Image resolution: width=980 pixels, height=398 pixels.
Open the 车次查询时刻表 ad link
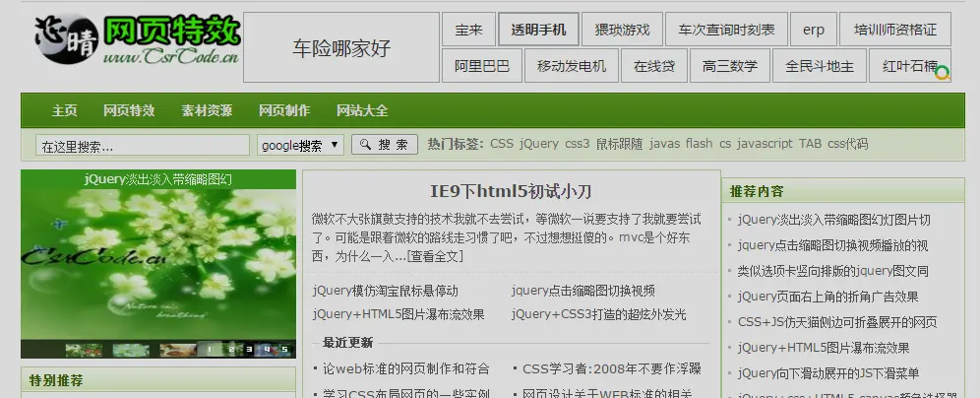point(726,30)
